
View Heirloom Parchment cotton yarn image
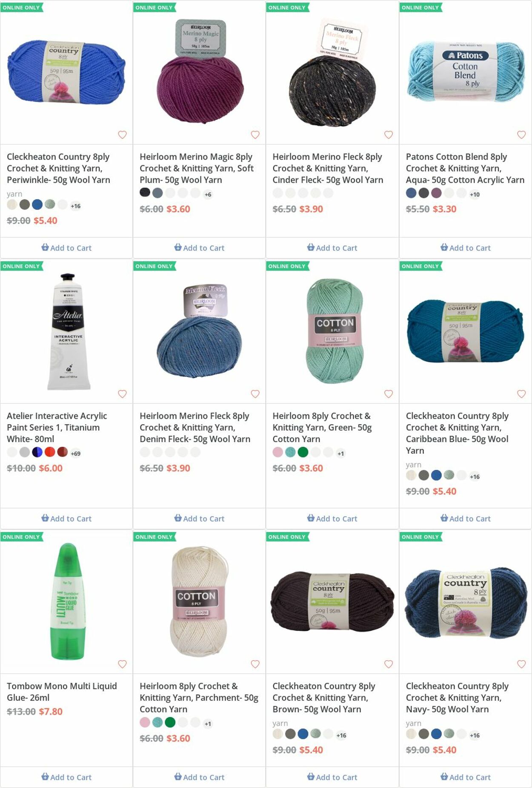pos(199,601)
